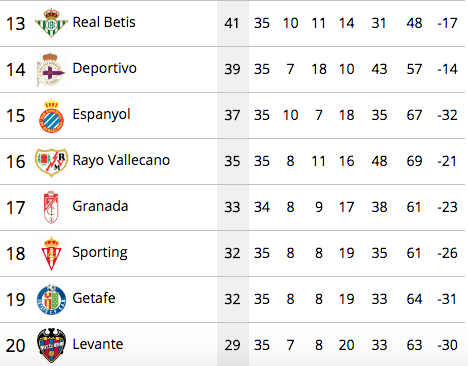Image resolution: width=468 pixels, height=366 pixels.
Task: Click the Rayo Vallecano club crest
Action: pos(51,162)
